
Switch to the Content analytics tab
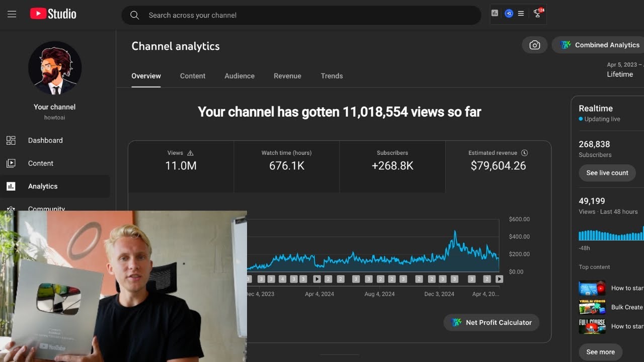click(x=193, y=76)
